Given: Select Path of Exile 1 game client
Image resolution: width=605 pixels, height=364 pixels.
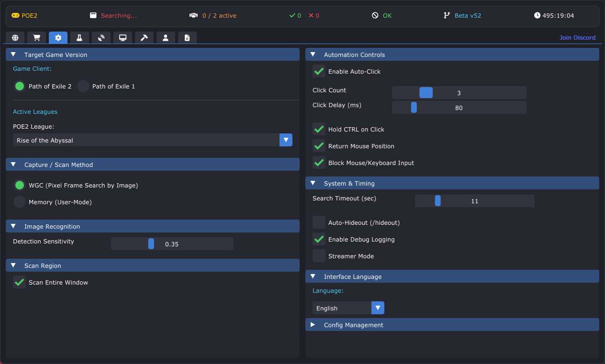Looking at the screenshot, I should click(83, 87).
